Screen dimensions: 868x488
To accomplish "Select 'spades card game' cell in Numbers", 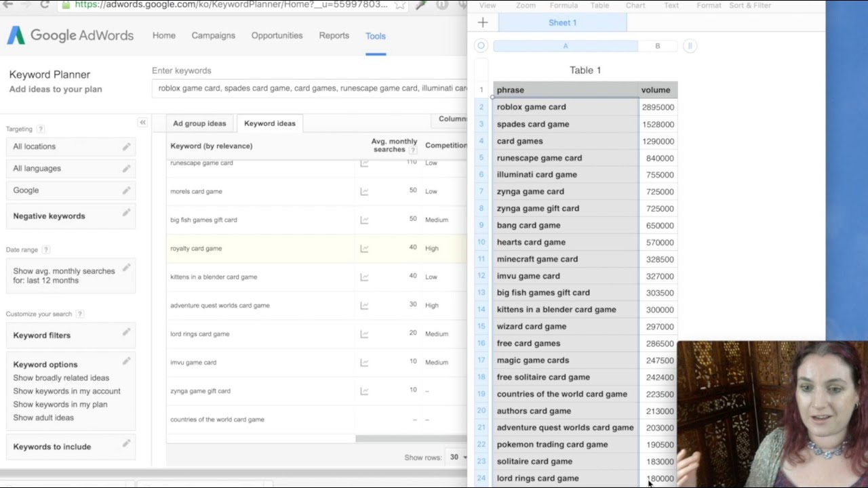I will click(566, 124).
